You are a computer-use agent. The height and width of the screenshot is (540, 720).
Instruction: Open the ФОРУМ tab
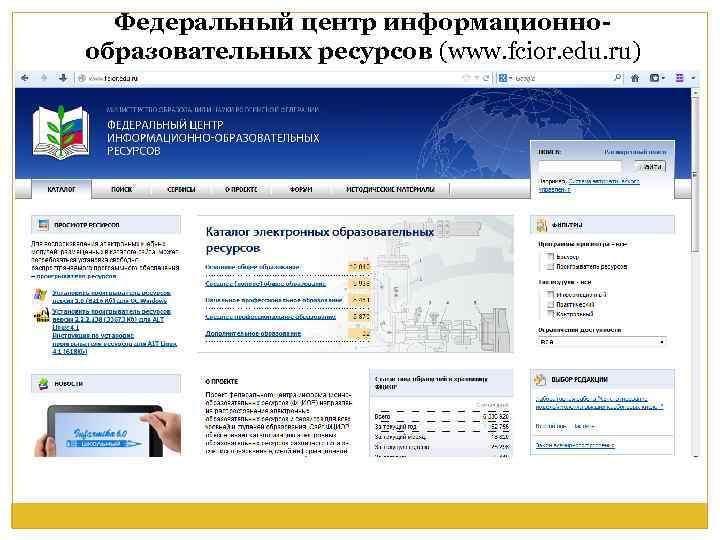tap(301, 189)
